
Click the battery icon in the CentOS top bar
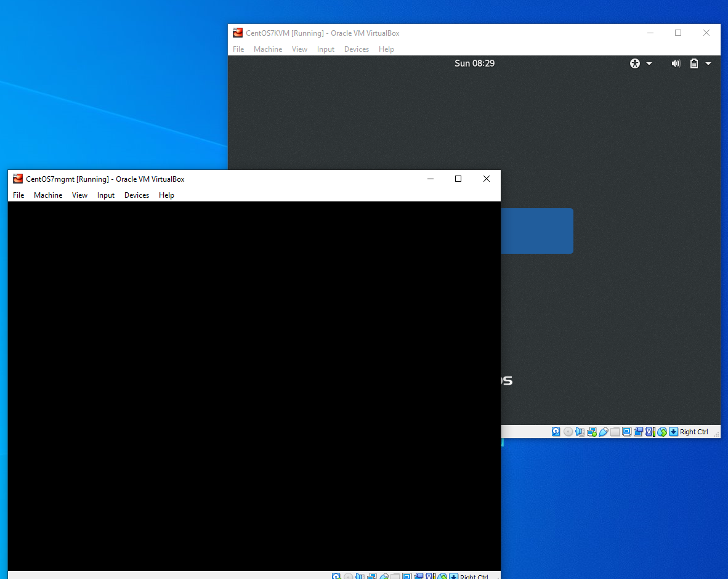coord(694,63)
